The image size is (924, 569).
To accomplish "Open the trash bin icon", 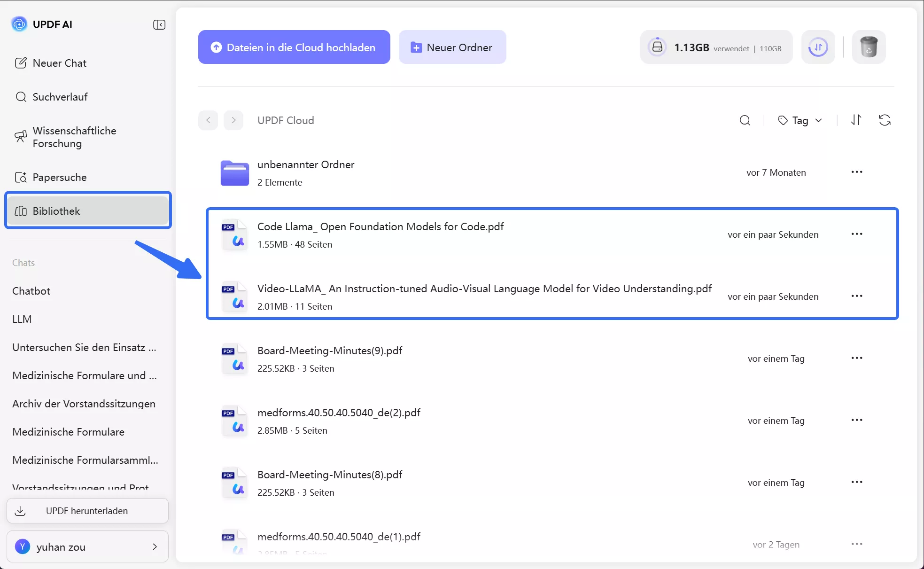I will pos(869,47).
